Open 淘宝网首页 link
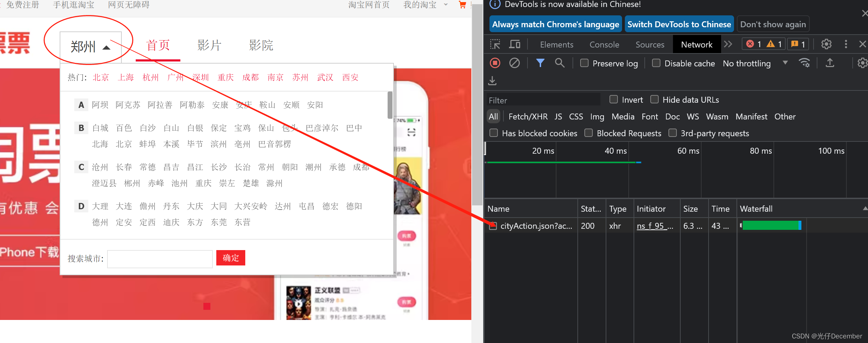868x343 pixels. point(369,5)
